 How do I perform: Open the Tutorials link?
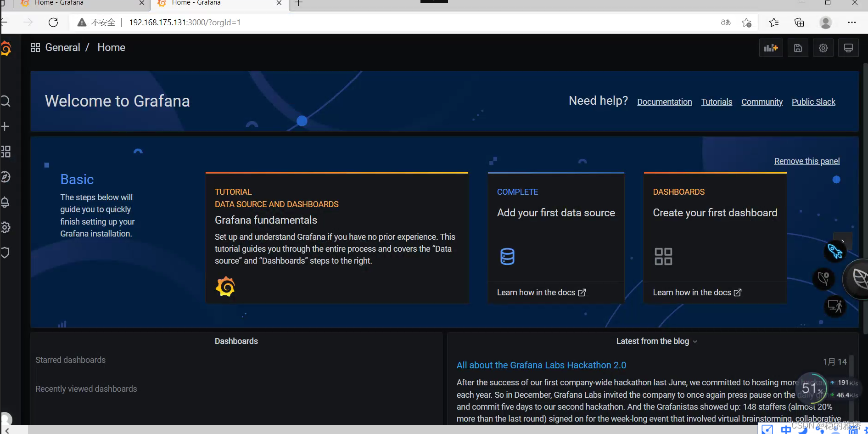click(717, 102)
